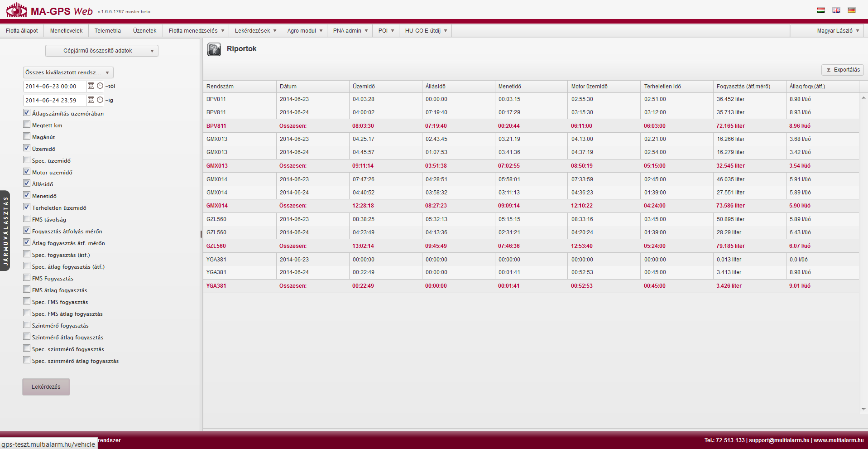This screenshot has height=449, width=868.
Task: Open calendar picker for start date
Action: [x=91, y=86]
